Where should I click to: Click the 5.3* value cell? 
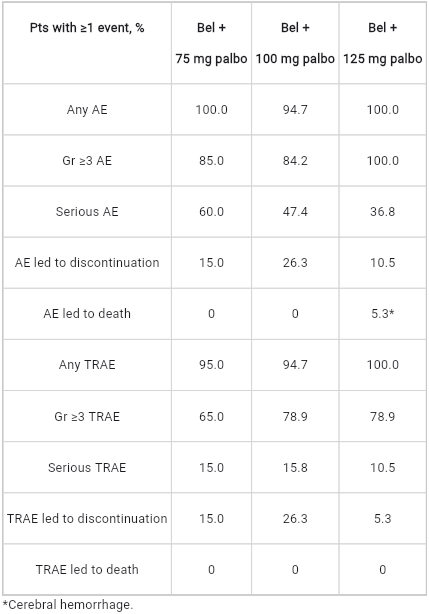coord(382,314)
